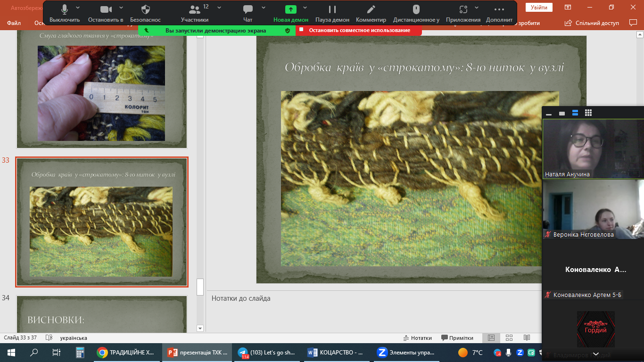
Task: Click microphone icon in system tray
Action: point(508,352)
